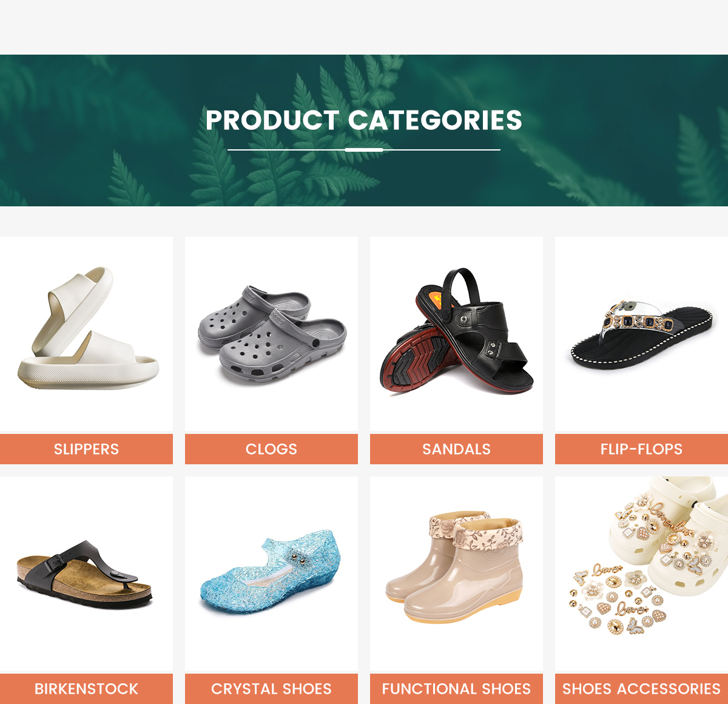Click the white underline bar below heading
Image resolution: width=728 pixels, height=704 pixels.
click(364, 149)
